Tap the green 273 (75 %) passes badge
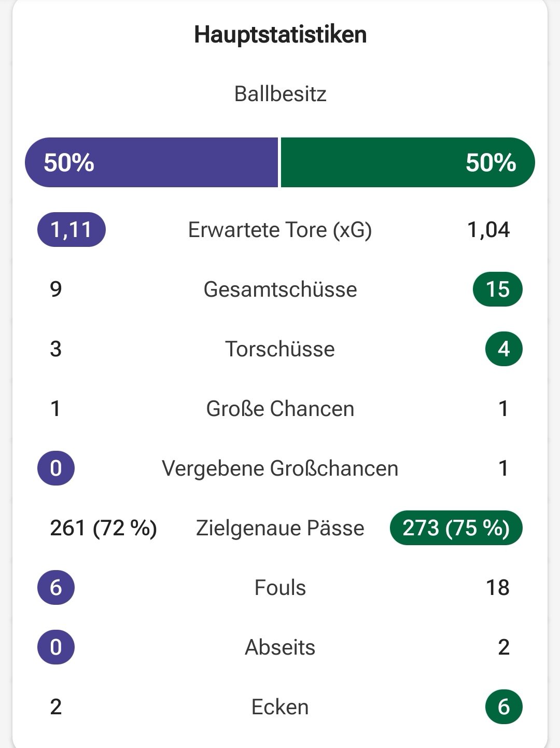The width and height of the screenshot is (560, 748). [456, 528]
